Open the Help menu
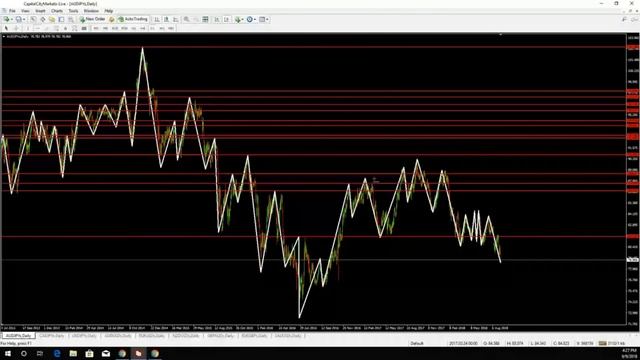The image size is (640, 360). (109, 11)
